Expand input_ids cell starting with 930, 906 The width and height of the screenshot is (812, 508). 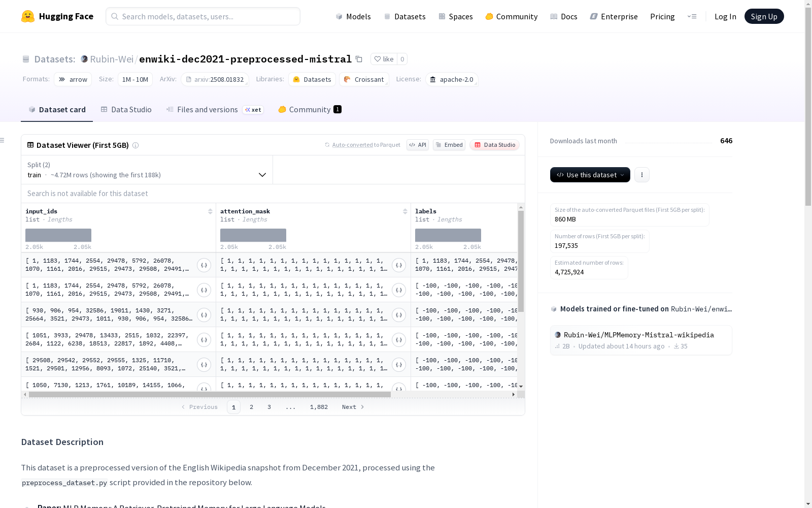(x=204, y=315)
